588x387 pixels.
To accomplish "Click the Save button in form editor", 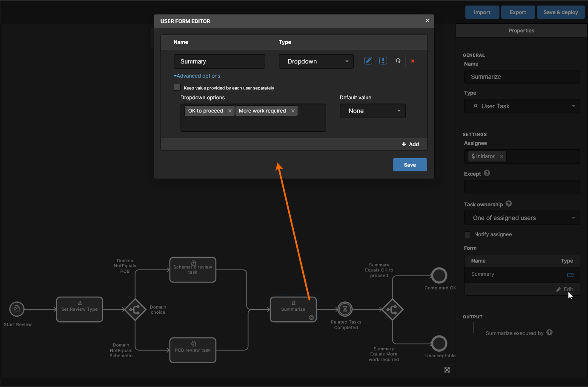I will 410,165.
